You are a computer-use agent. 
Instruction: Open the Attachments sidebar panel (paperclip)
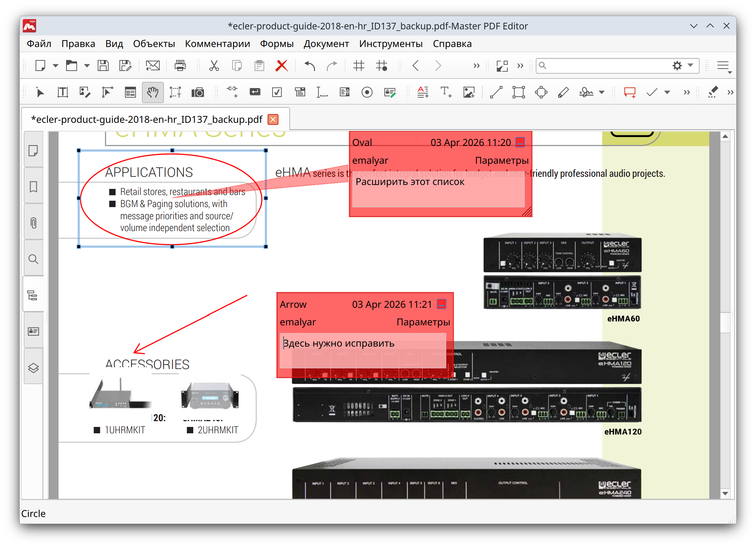[x=33, y=223]
